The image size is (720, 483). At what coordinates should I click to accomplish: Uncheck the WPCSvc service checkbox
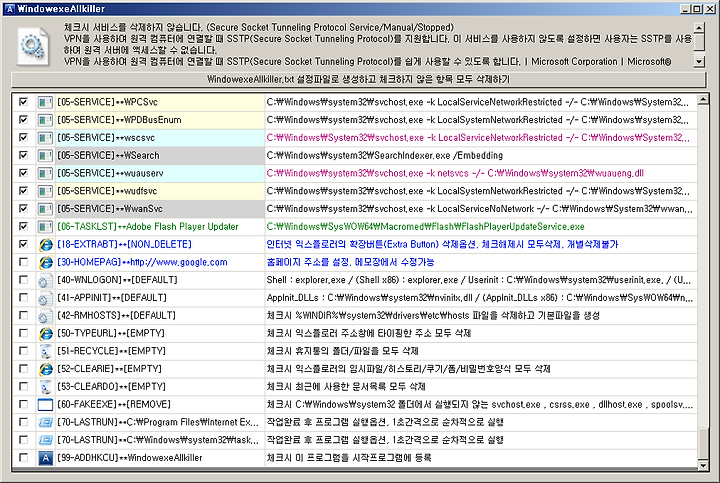tap(23, 101)
